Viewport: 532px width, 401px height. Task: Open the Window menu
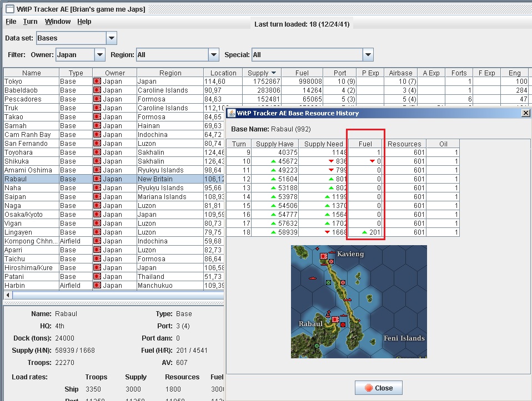[x=58, y=22]
